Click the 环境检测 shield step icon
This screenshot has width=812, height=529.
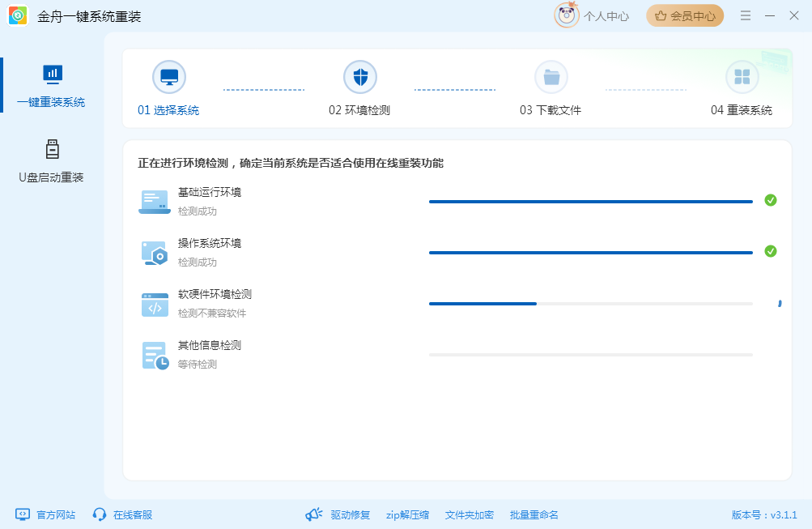(359, 77)
